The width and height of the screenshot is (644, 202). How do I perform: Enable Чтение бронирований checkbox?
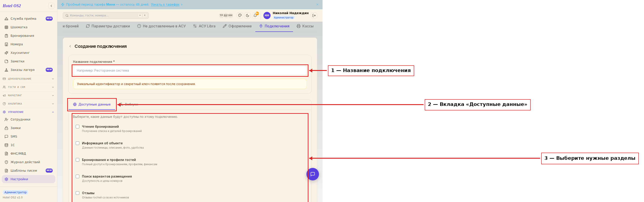tap(78, 127)
